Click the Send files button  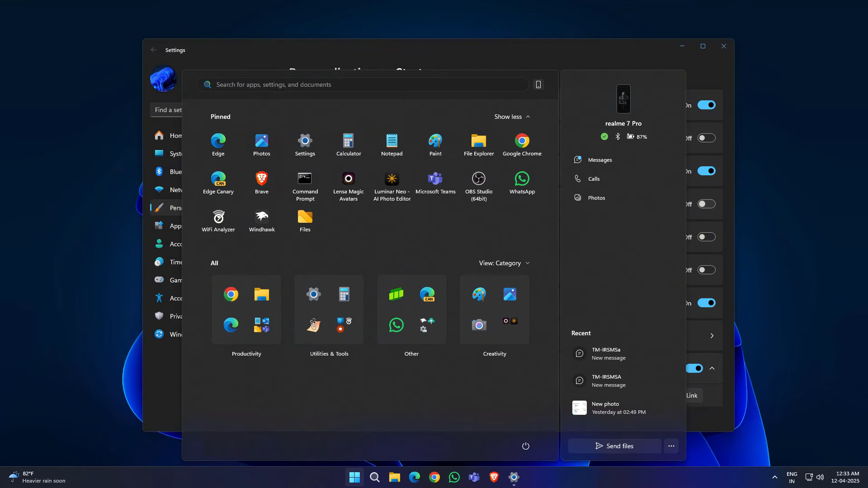click(x=614, y=446)
